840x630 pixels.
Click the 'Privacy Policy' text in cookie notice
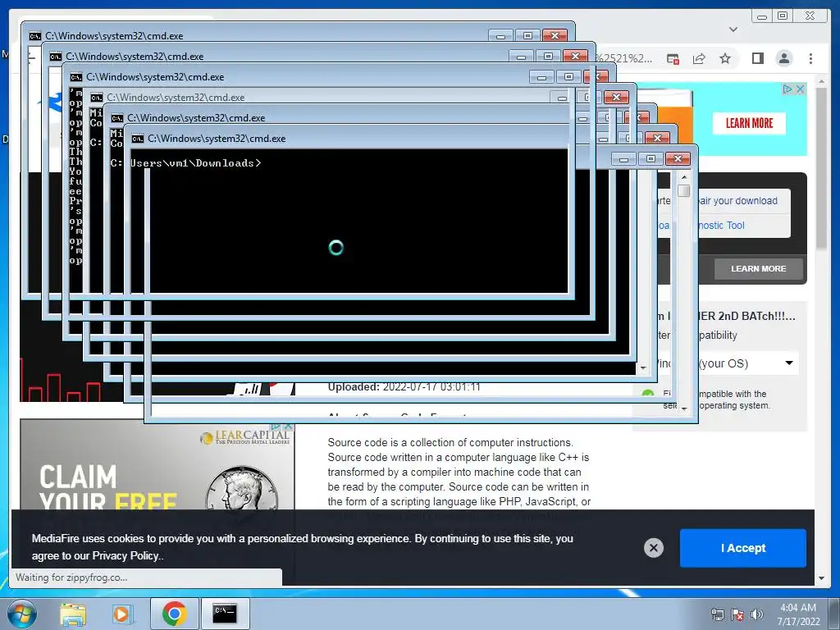[x=126, y=556]
